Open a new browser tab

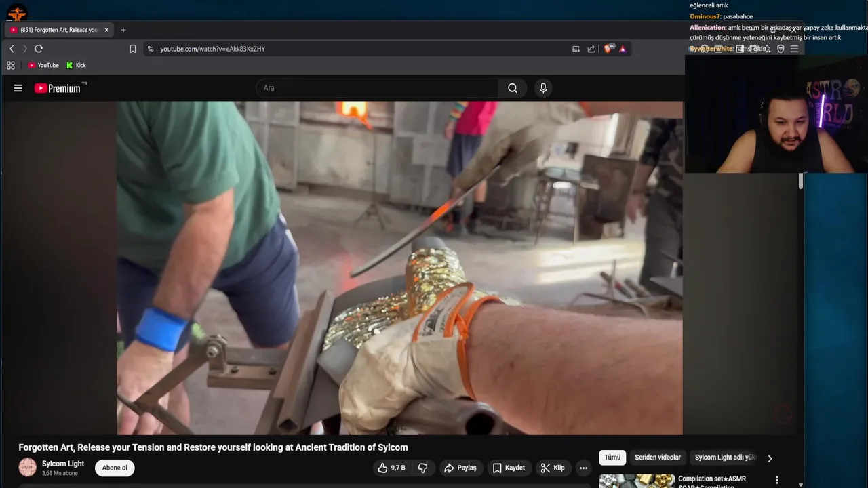(123, 30)
